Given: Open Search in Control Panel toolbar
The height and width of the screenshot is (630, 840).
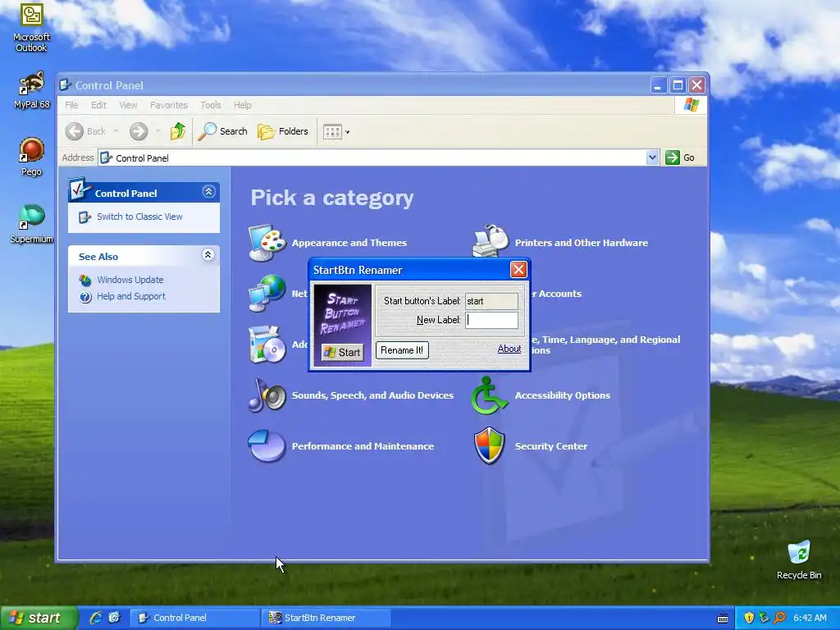Looking at the screenshot, I should point(222,131).
